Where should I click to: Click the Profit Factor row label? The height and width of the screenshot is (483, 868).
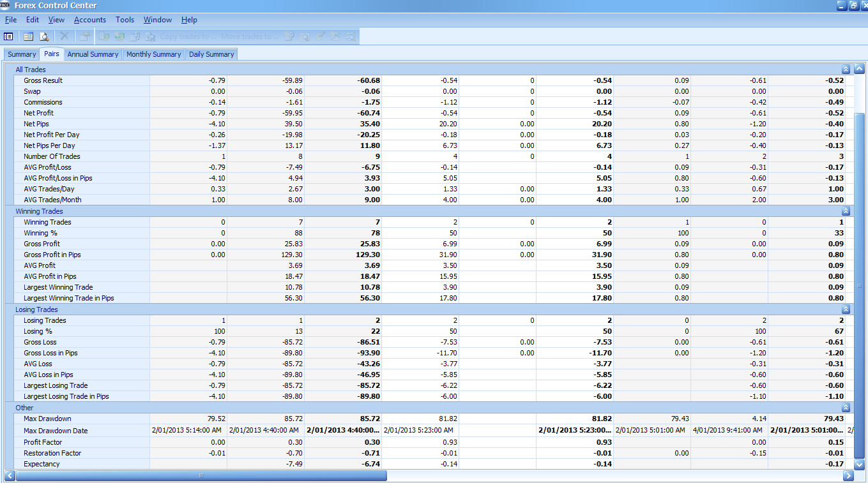click(42, 442)
